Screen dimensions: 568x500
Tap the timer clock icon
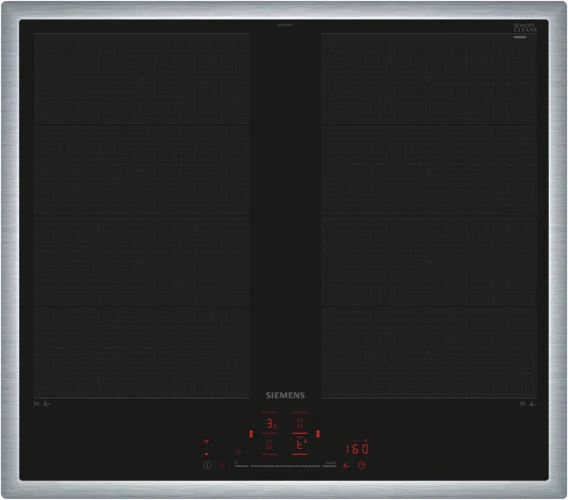(x=362, y=465)
